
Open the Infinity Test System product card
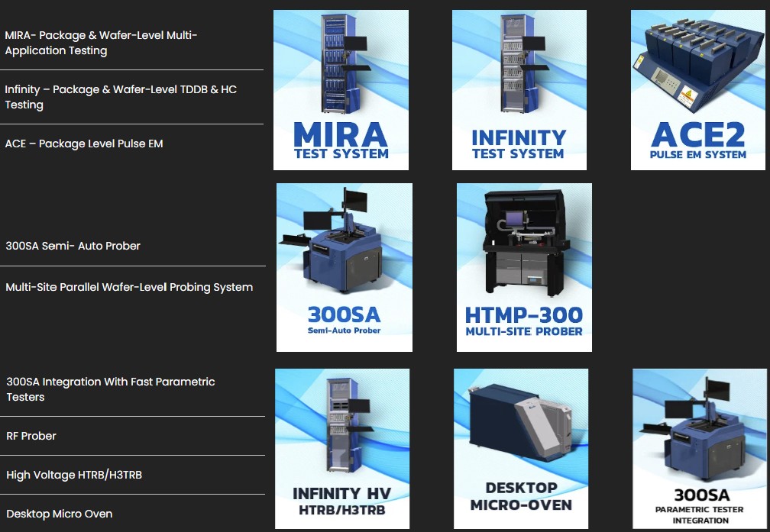pyautogui.click(x=519, y=89)
